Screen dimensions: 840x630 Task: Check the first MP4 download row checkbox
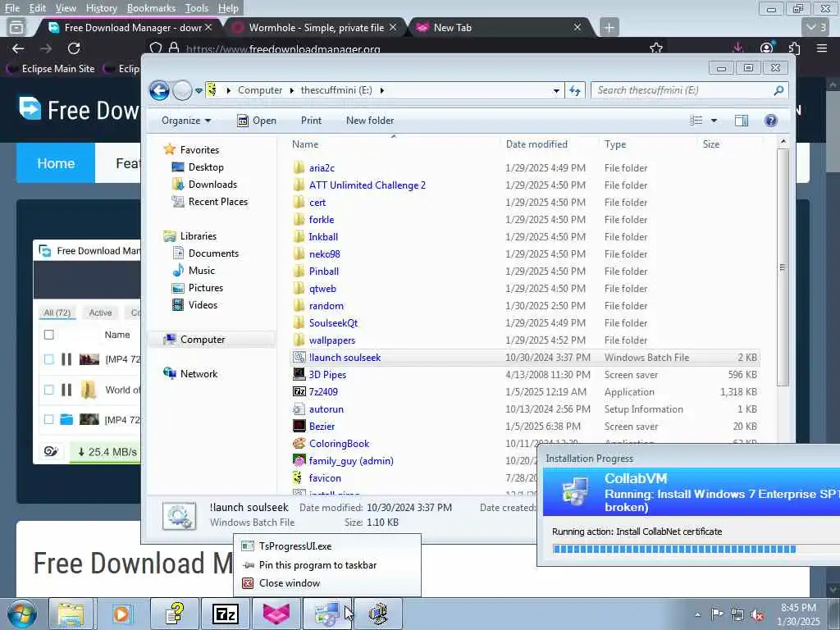click(x=48, y=359)
